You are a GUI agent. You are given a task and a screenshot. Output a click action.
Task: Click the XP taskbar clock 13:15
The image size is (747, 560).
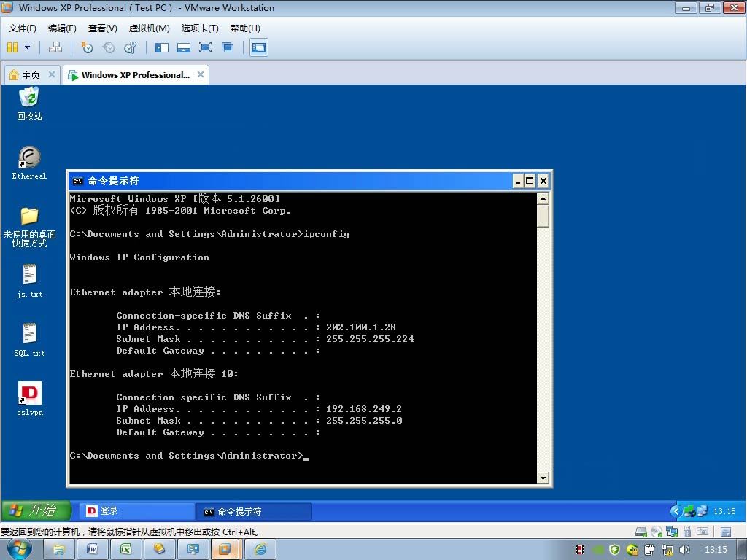[724, 511]
